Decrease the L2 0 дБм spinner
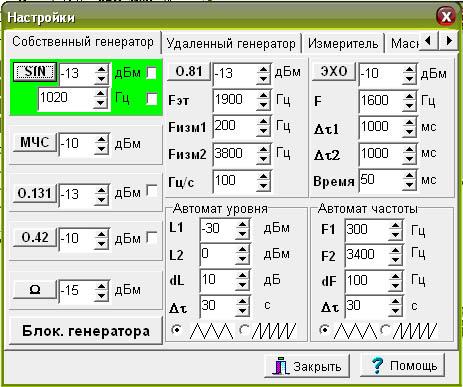The width and height of the screenshot is (463, 387). point(242,259)
